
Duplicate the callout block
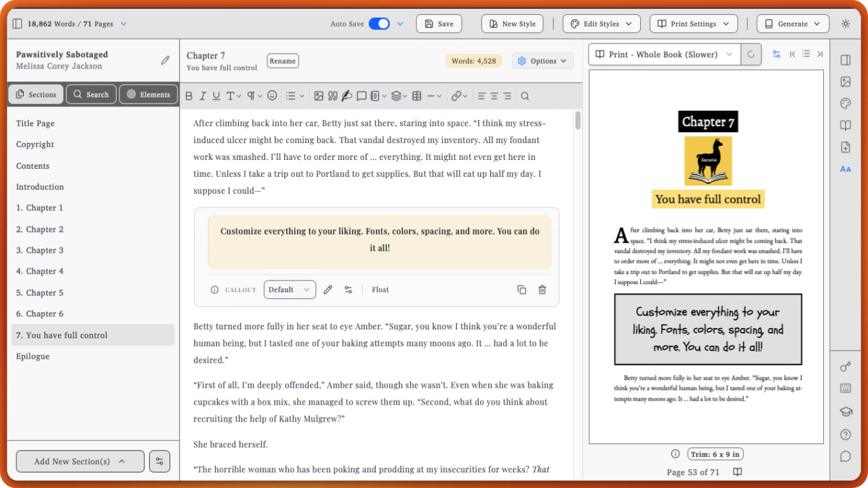pyautogui.click(x=521, y=289)
